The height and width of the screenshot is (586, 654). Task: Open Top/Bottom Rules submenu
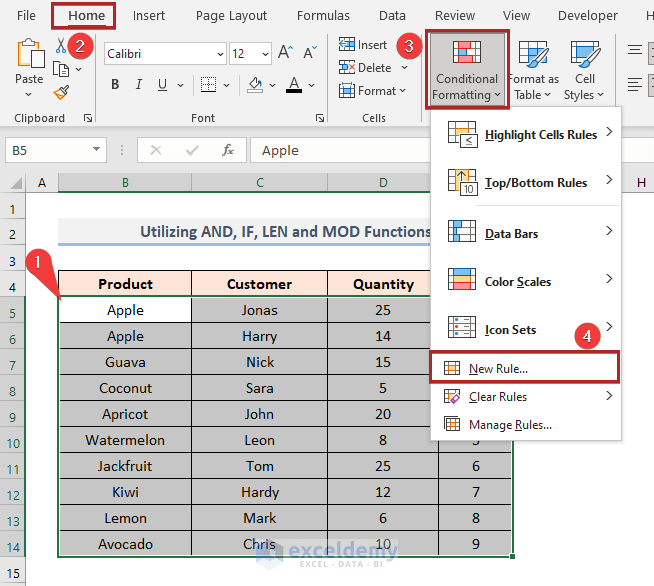(x=526, y=182)
